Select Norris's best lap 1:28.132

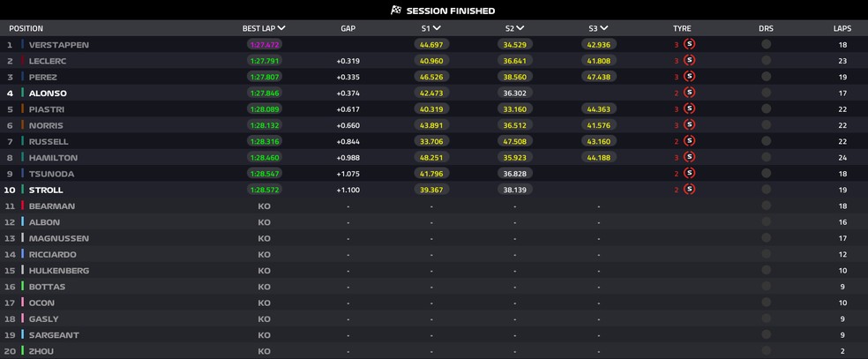point(265,125)
